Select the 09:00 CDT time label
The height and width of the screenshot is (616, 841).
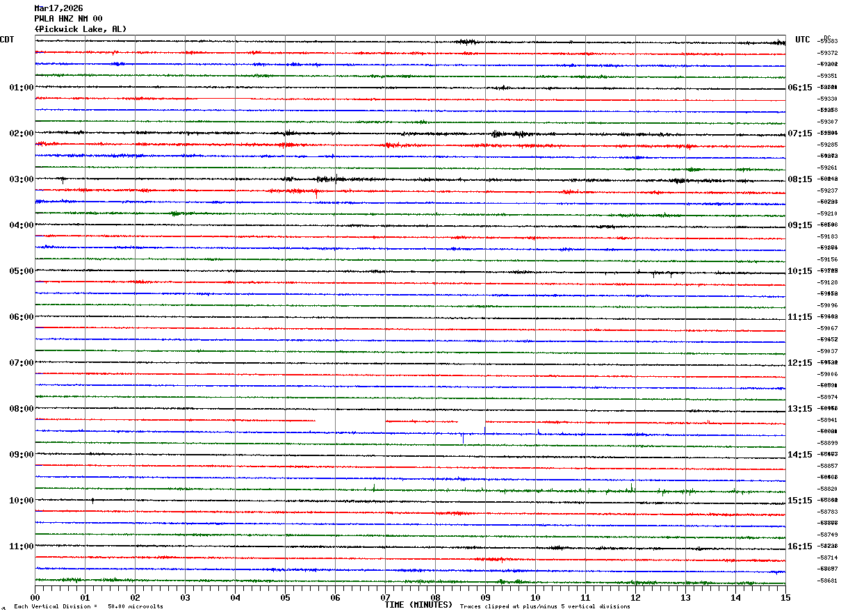22,455
